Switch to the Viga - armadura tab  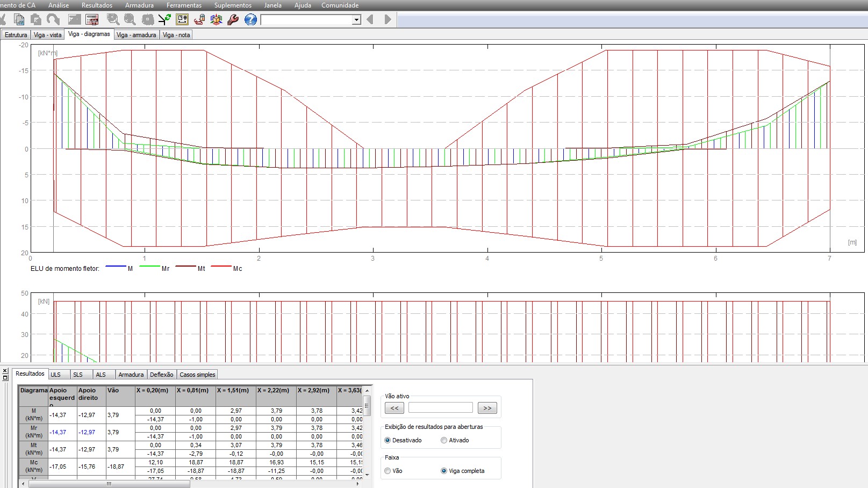(x=136, y=35)
